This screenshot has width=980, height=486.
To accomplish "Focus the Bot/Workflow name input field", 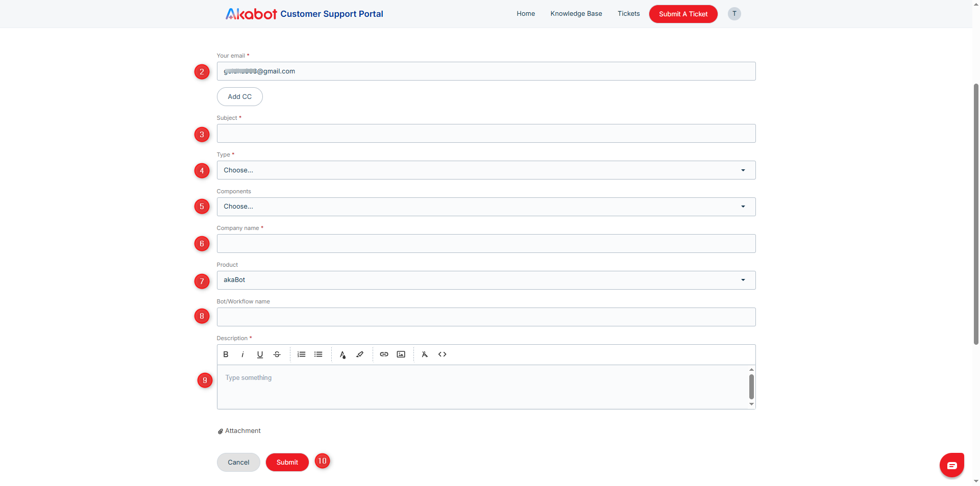I will 486,317.
